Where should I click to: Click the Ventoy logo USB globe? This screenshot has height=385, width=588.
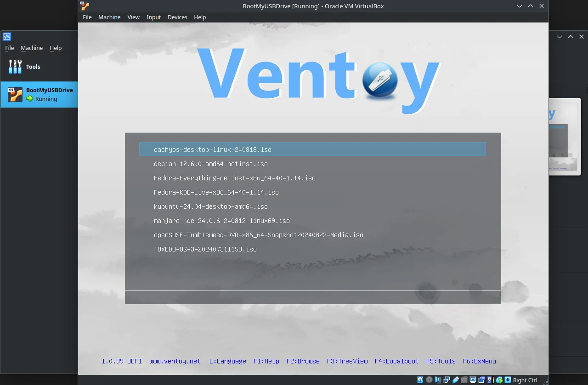[x=379, y=81]
